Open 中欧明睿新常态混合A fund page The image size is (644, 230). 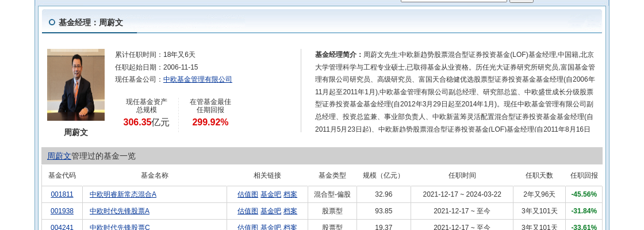pyautogui.click(x=123, y=194)
